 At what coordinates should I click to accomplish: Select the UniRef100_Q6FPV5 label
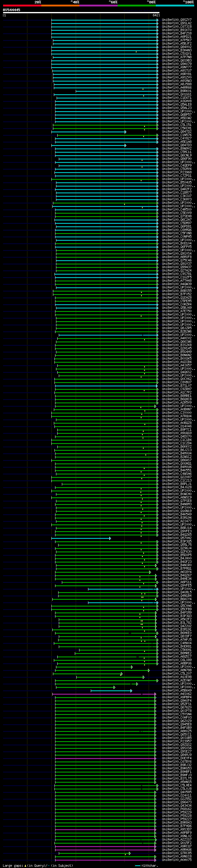point(177,247)
